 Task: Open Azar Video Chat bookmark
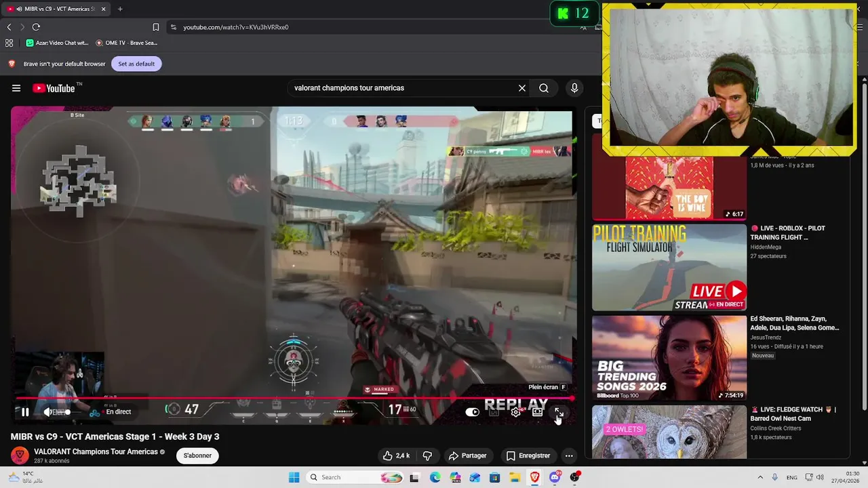click(57, 43)
